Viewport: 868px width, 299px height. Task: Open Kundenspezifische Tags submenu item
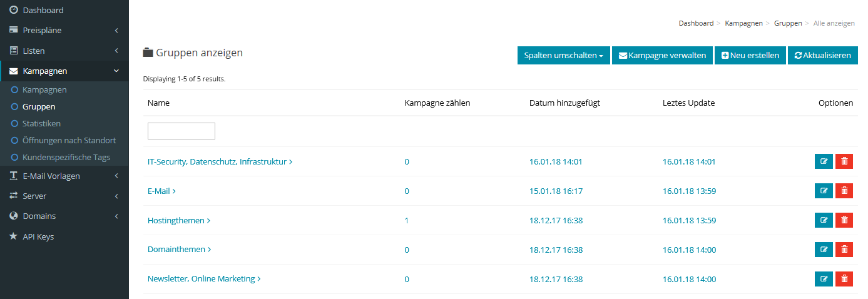pyautogui.click(x=66, y=158)
